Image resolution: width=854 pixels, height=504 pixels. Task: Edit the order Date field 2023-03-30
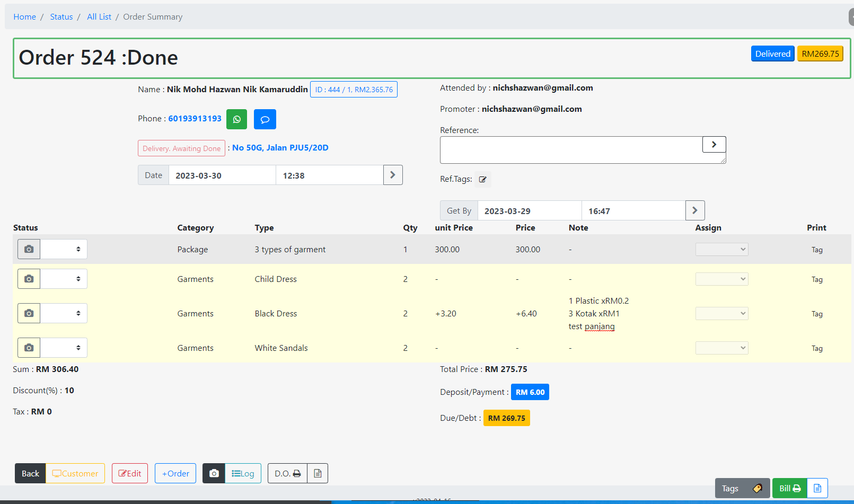[222, 175]
